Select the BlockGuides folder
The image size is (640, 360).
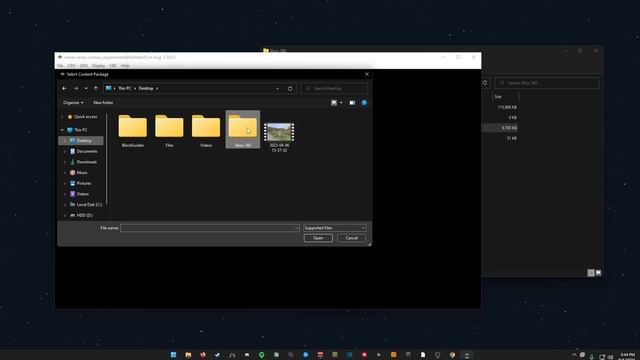(133, 131)
